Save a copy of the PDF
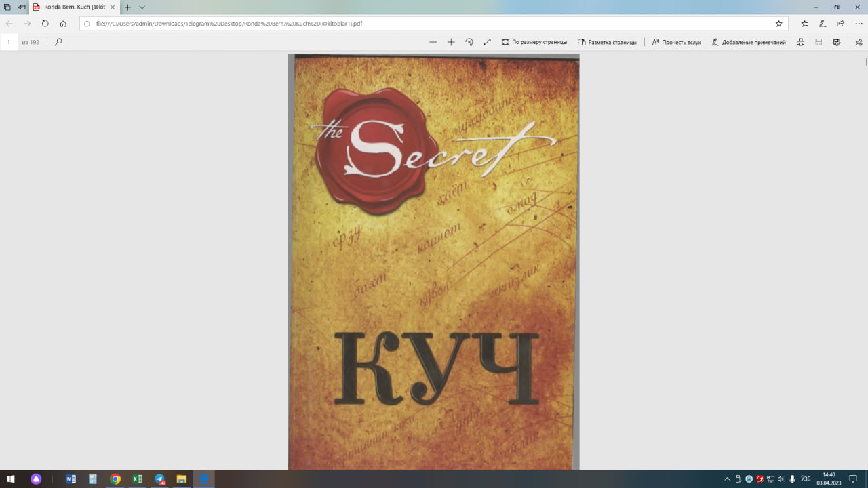 (x=837, y=42)
